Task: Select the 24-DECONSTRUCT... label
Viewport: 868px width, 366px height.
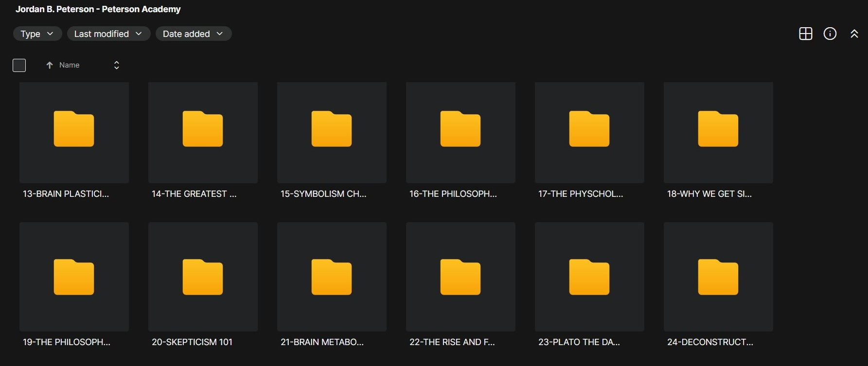Action: 710,342
